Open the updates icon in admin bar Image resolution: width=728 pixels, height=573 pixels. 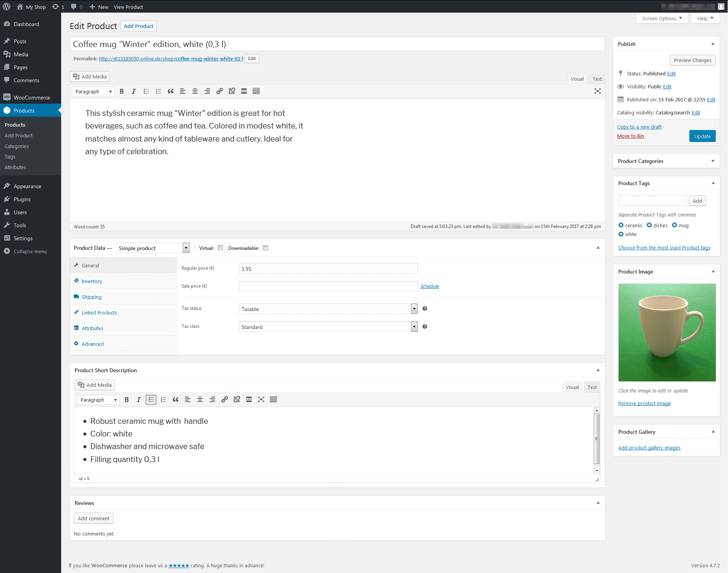tap(58, 7)
